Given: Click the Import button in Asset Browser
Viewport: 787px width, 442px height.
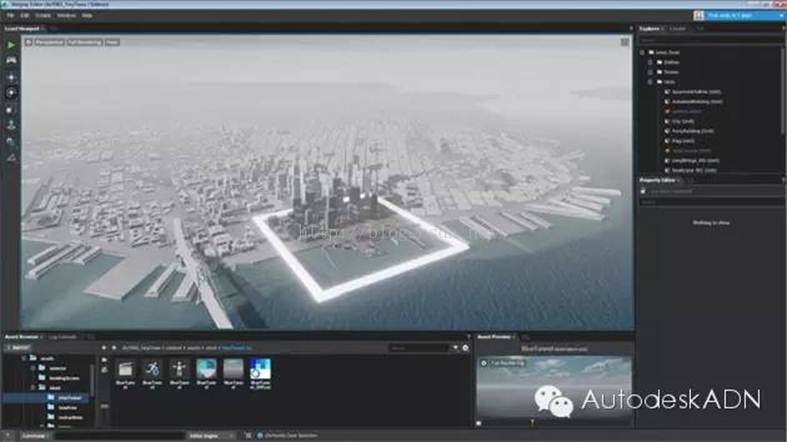Looking at the screenshot, I should click(21, 347).
